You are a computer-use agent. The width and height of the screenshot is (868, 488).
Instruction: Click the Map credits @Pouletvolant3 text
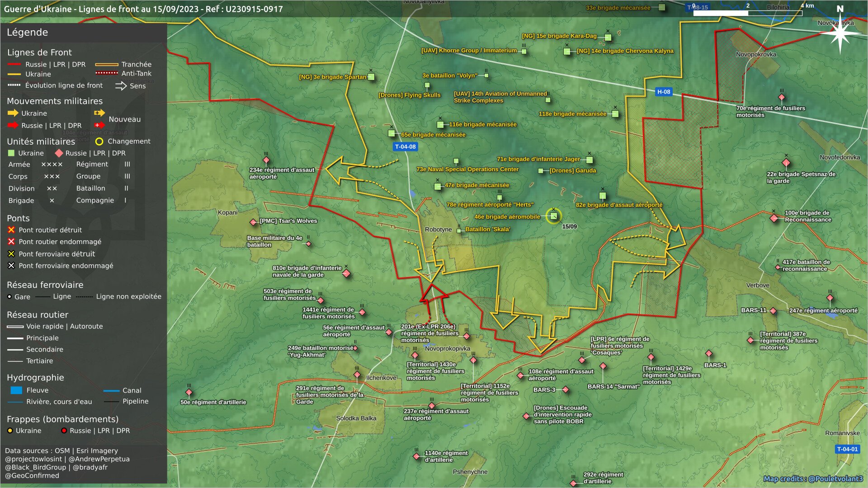[813, 479]
